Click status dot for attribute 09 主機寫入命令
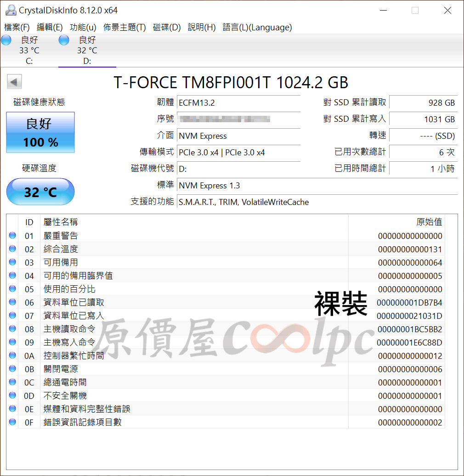Screen dimensions: 464x476 (x=12, y=342)
